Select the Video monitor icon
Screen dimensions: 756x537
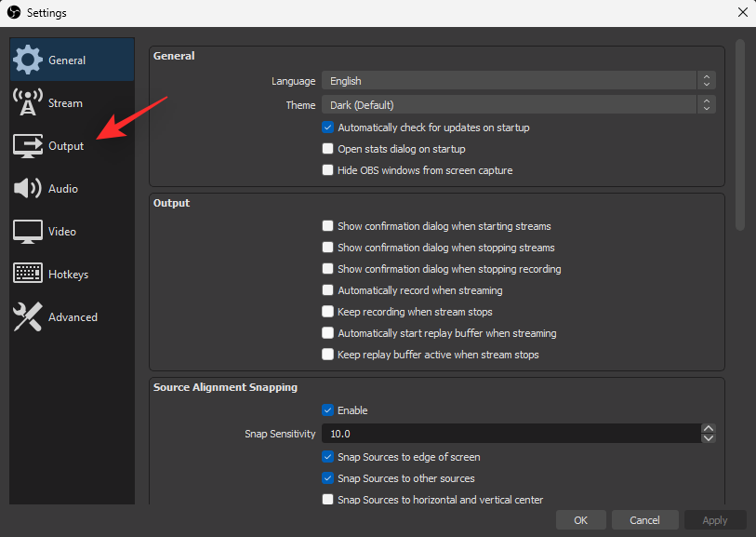tap(30, 231)
